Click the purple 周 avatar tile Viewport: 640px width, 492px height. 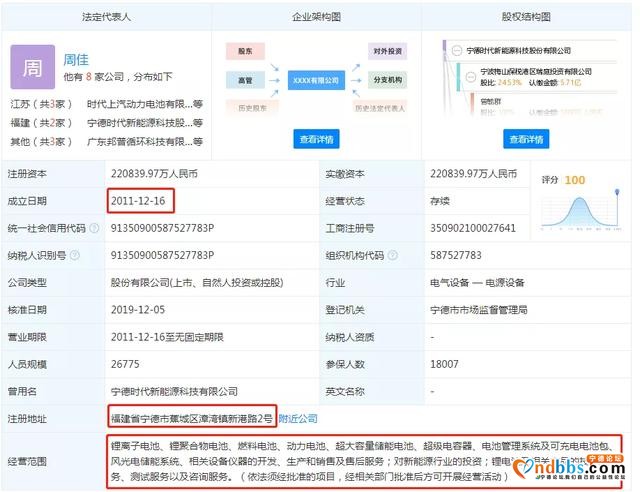pos(33,67)
